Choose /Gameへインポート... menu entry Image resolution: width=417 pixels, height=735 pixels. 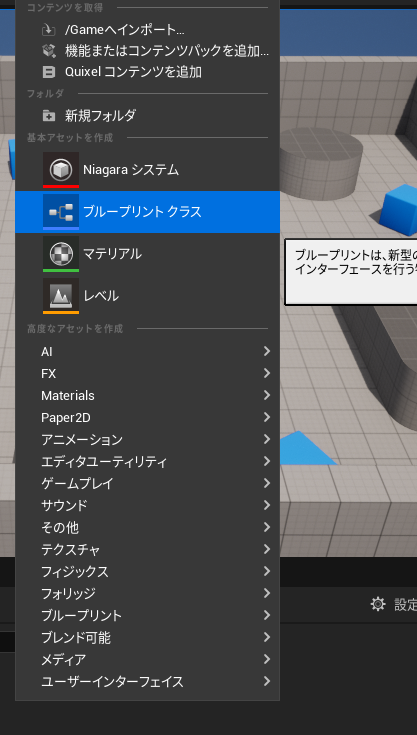(147, 30)
